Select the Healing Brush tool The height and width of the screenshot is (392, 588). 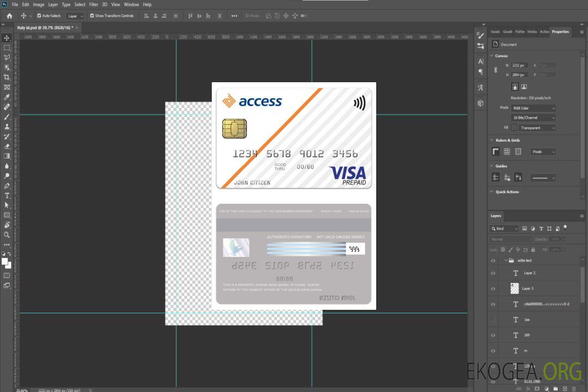click(x=7, y=107)
